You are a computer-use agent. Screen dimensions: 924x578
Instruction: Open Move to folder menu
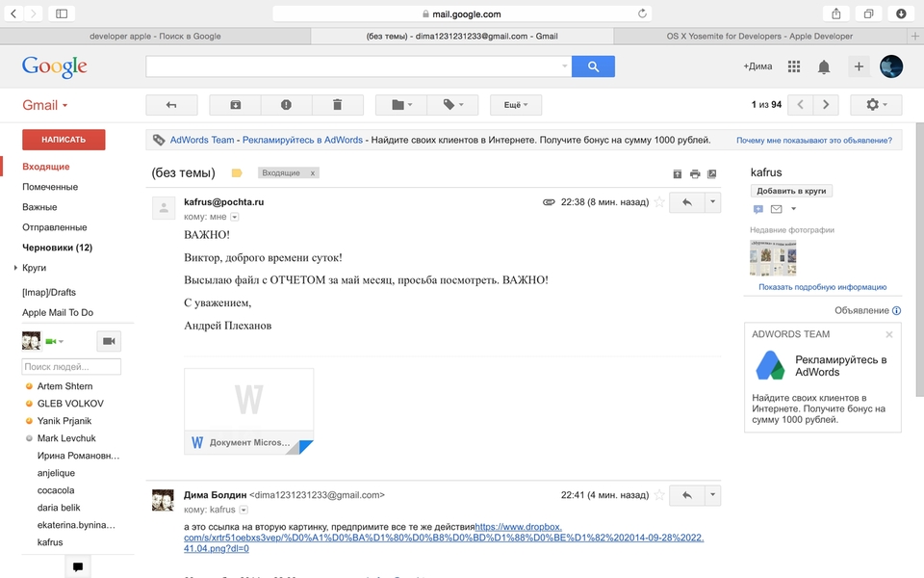click(401, 105)
